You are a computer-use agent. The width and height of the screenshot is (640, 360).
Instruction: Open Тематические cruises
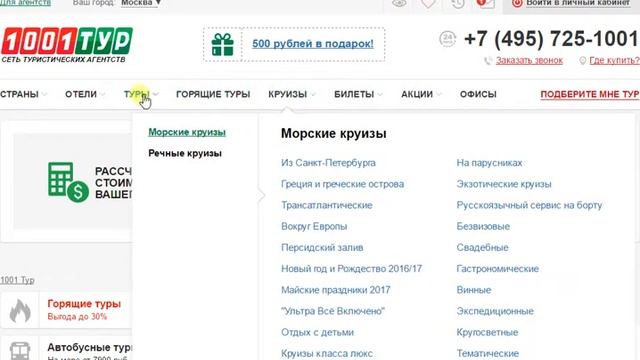(x=487, y=353)
